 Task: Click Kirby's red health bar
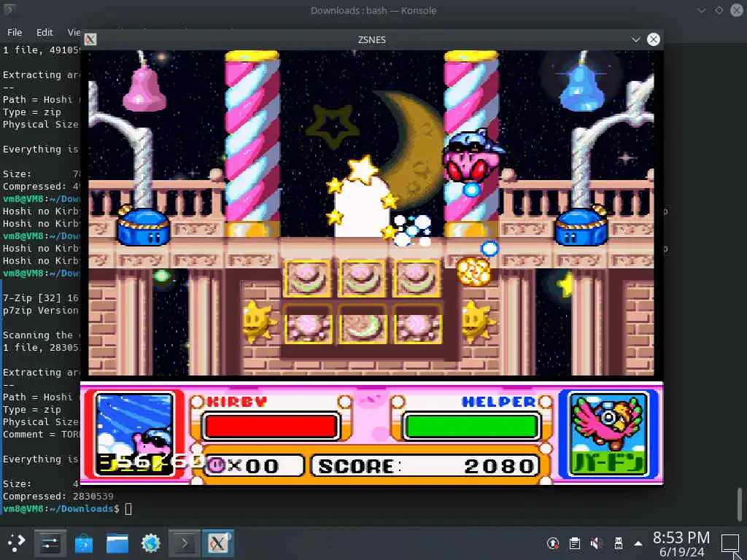click(271, 426)
